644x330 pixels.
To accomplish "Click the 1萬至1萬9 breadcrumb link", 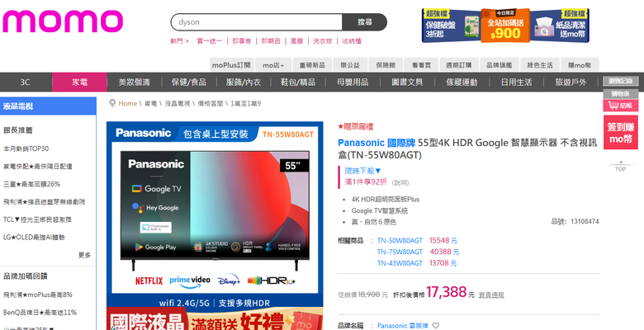I will (x=245, y=103).
